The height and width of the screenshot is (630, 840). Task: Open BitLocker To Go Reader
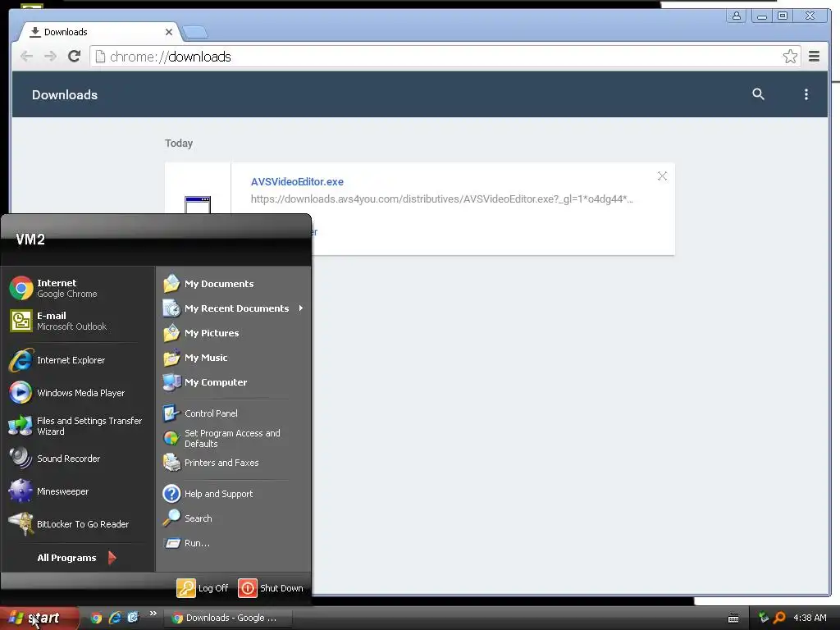pyautogui.click(x=78, y=524)
